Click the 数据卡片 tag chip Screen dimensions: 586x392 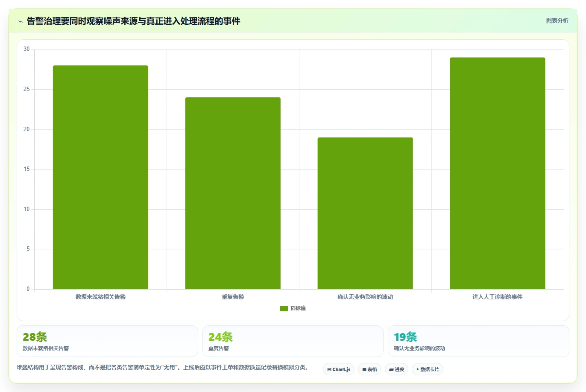coord(428,369)
